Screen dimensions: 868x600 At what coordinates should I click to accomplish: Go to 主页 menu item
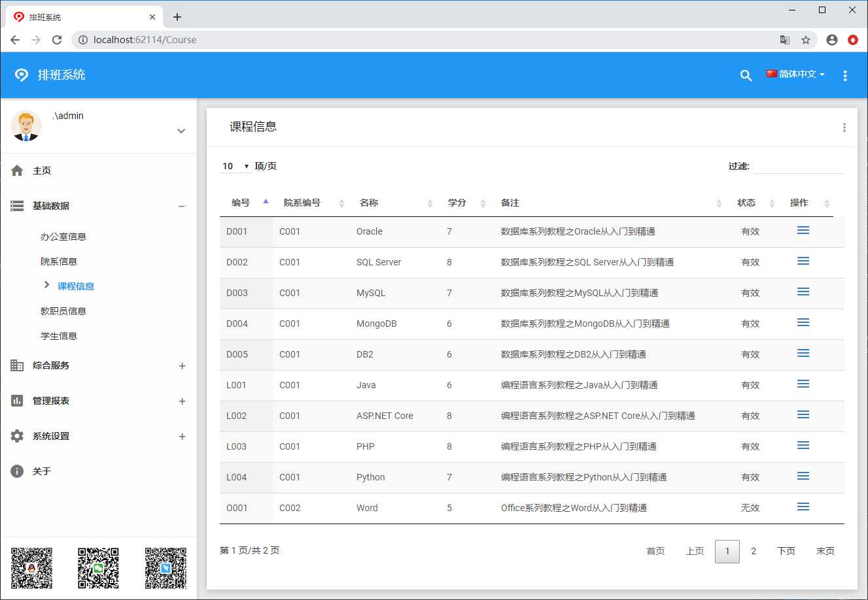click(42, 171)
